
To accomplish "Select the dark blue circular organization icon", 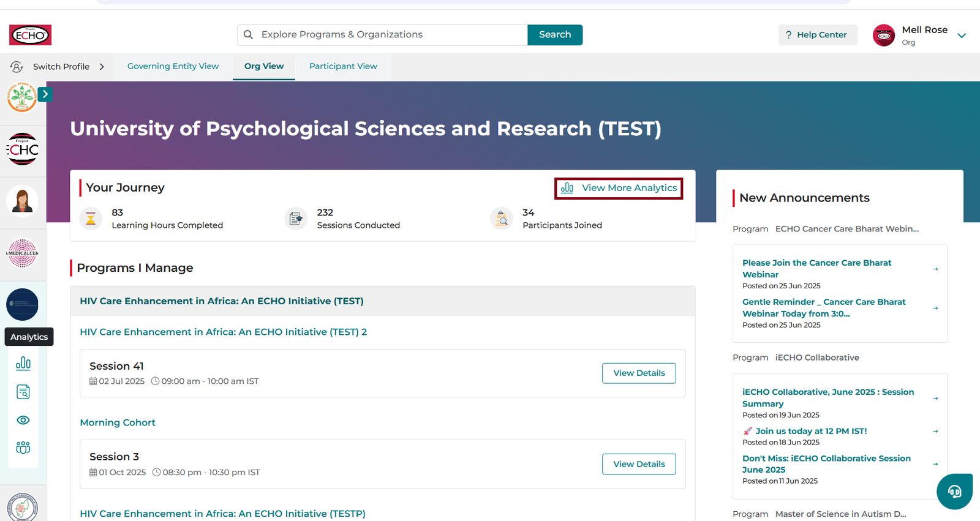I will (23, 304).
